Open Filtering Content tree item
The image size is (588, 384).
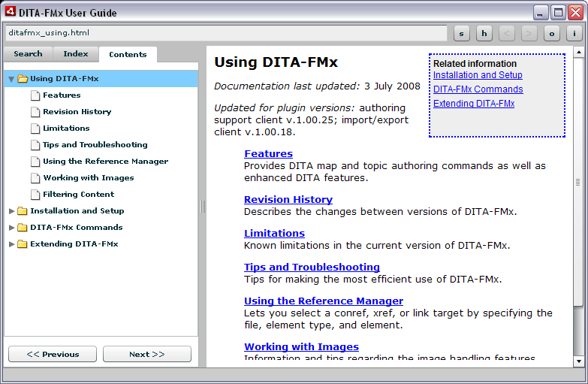[79, 195]
